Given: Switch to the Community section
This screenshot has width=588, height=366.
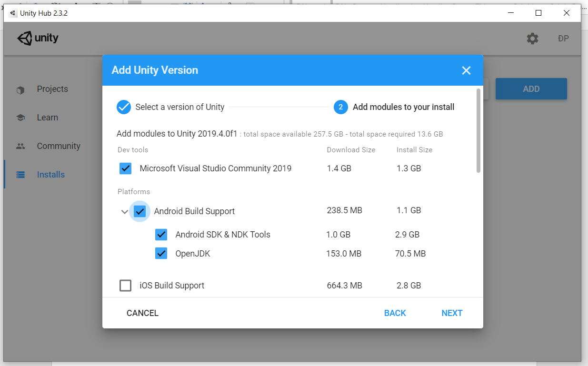Looking at the screenshot, I should pyautogui.click(x=59, y=146).
